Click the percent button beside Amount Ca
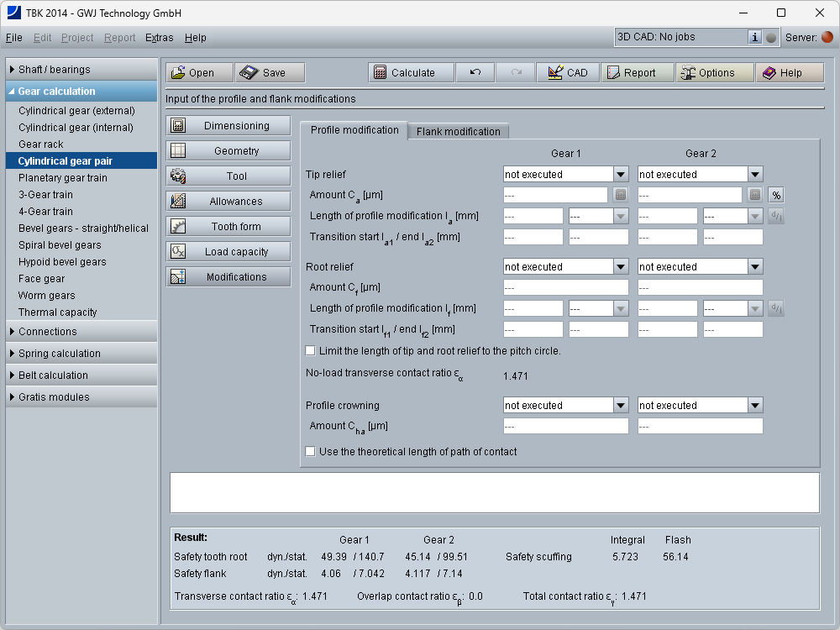 776,195
